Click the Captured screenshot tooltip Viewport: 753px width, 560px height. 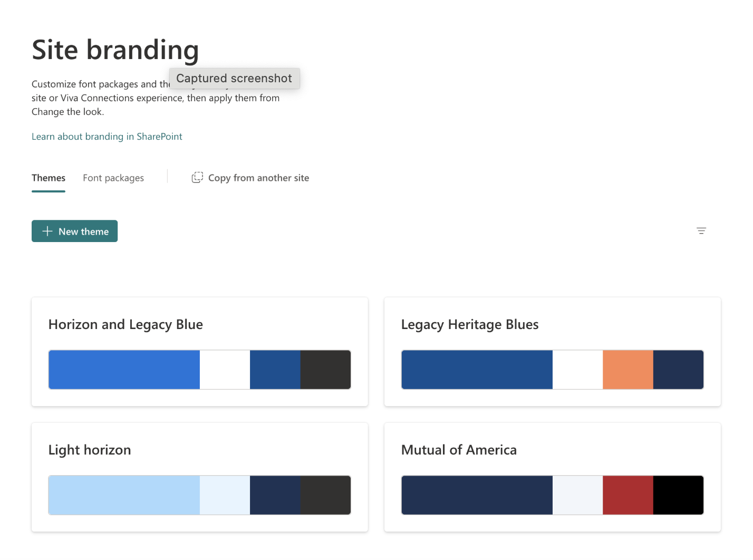point(234,79)
